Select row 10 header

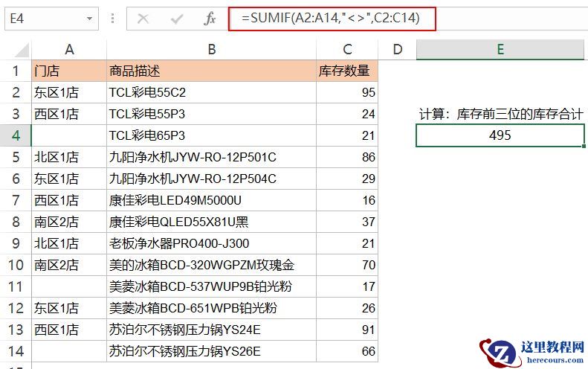tap(16, 265)
